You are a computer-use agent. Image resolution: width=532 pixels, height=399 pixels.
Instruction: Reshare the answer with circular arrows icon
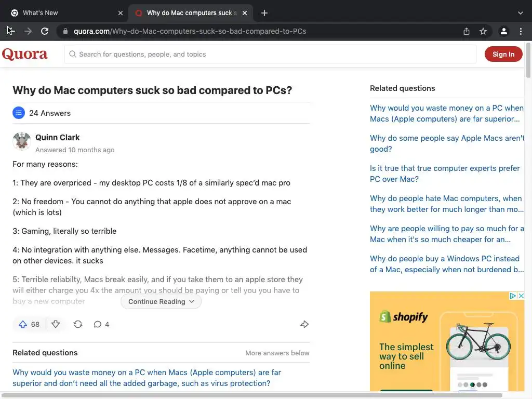[x=78, y=324]
